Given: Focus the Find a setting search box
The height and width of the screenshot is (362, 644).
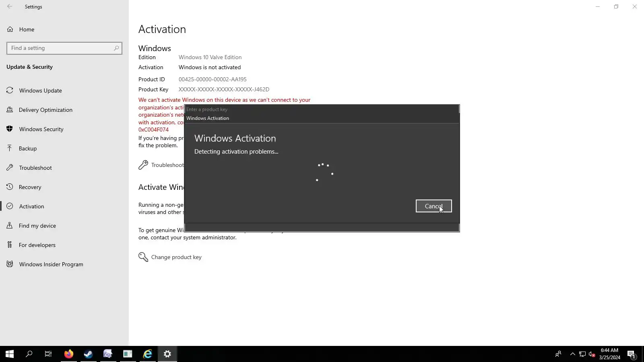Looking at the screenshot, I should (64, 48).
